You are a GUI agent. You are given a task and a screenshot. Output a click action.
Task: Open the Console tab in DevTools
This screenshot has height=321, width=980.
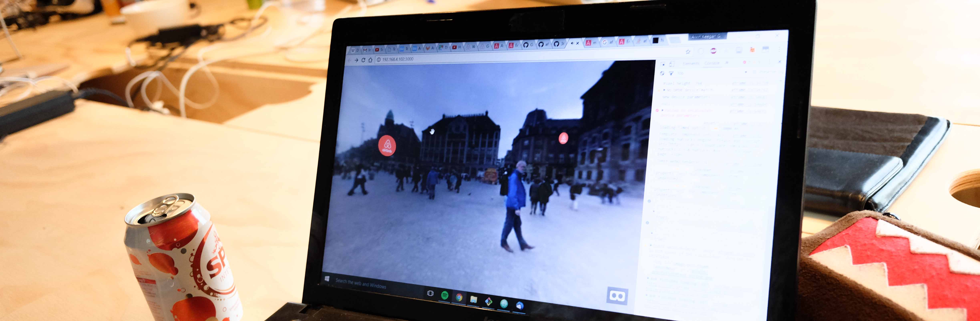tap(712, 63)
